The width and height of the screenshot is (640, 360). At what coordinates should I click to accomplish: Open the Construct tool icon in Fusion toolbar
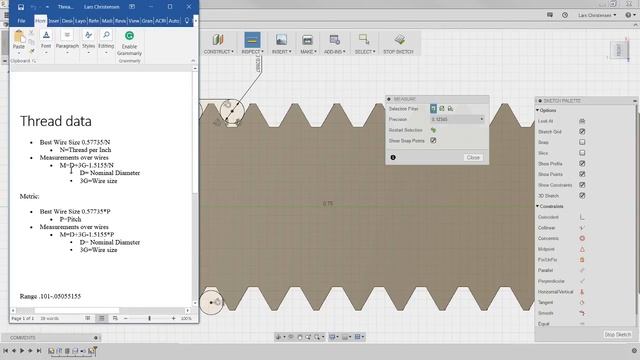pos(218,40)
